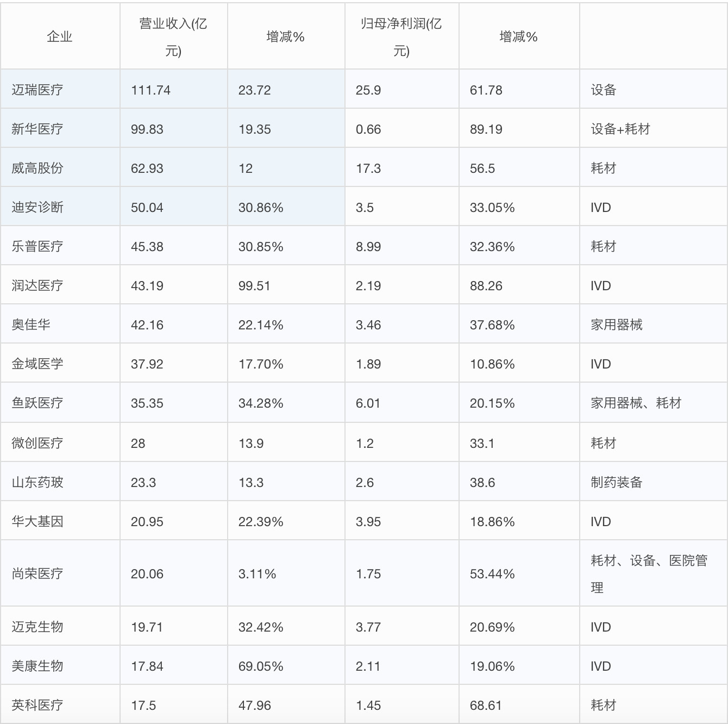The height and width of the screenshot is (724, 728).
Task: Click the 0.66 net profit cell
Action: pos(402,128)
